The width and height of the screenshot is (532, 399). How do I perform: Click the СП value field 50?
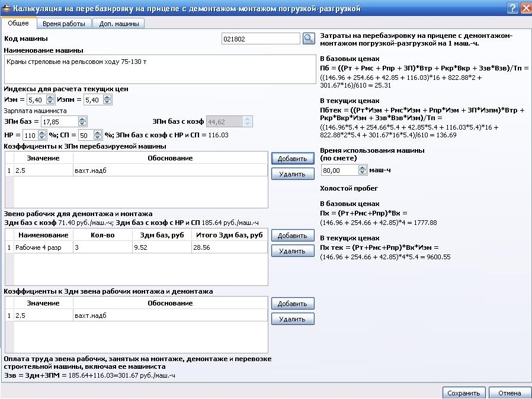(x=86, y=135)
